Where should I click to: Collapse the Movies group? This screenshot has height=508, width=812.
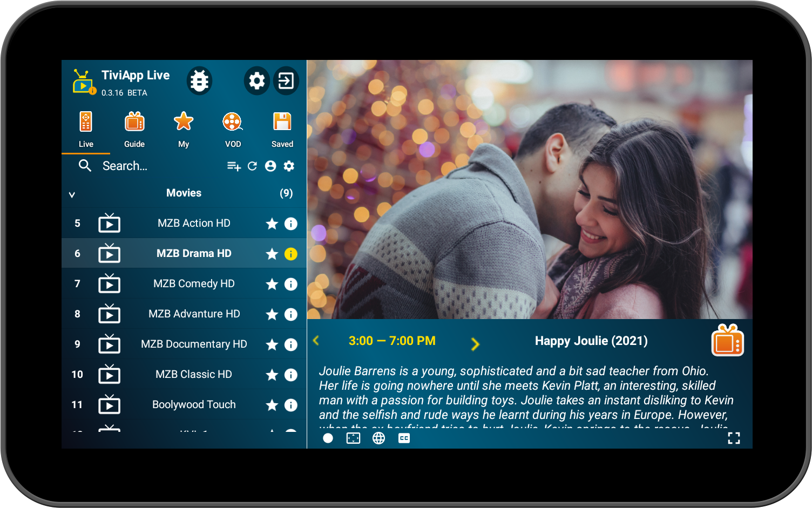(x=72, y=194)
